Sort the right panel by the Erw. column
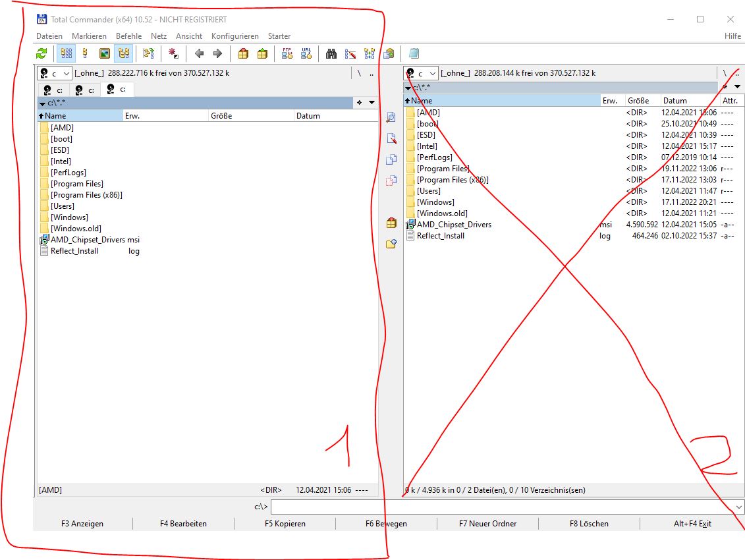The image size is (745, 560). click(x=613, y=101)
